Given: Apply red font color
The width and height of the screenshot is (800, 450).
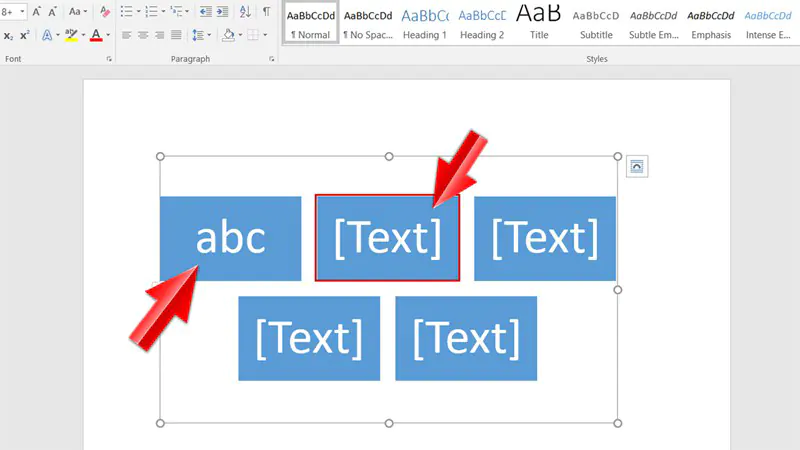Looking at the screenshot, I should (x=96, y=35).
